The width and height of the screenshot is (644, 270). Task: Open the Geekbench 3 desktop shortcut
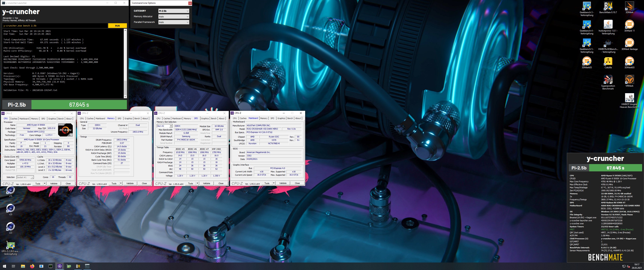pos(587,9)
